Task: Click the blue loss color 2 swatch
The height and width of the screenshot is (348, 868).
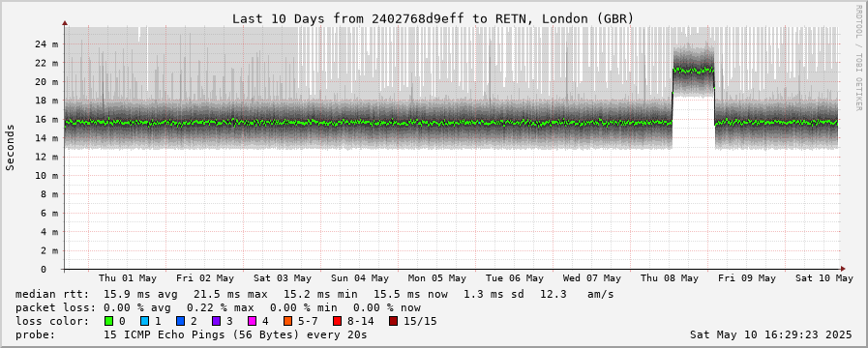Action: point(179,321)
